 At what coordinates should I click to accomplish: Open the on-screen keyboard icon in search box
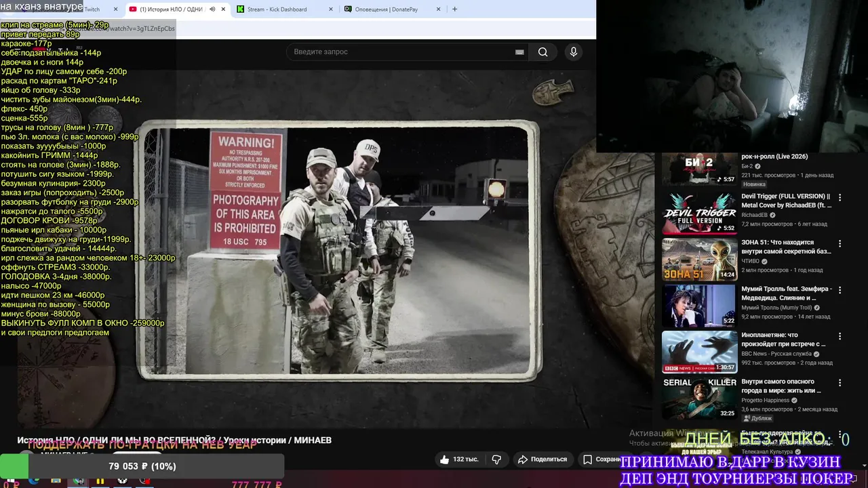click(x=519, y=52)
